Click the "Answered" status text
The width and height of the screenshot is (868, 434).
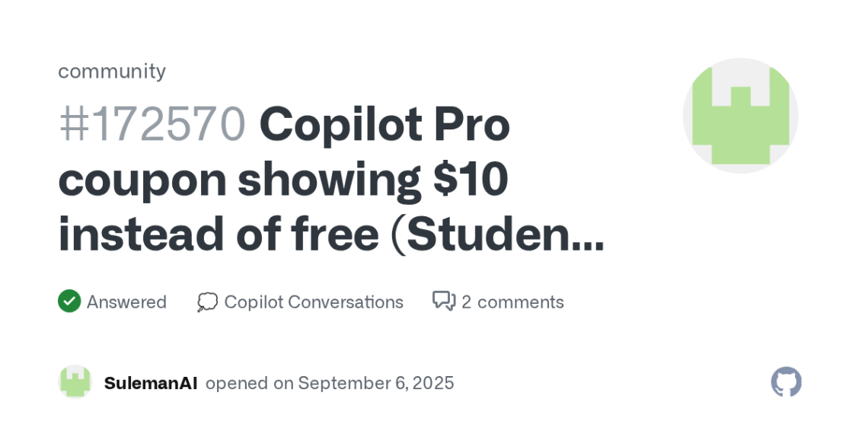point(126,302)
